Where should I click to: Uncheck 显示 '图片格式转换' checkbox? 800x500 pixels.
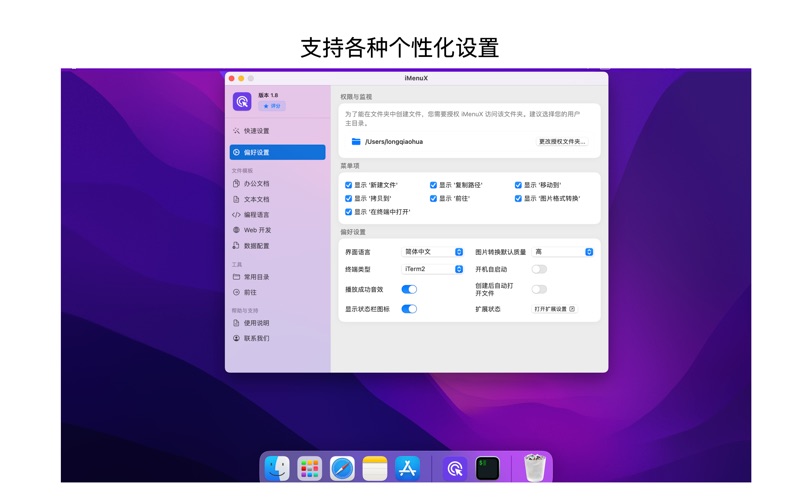coord(518,199)
